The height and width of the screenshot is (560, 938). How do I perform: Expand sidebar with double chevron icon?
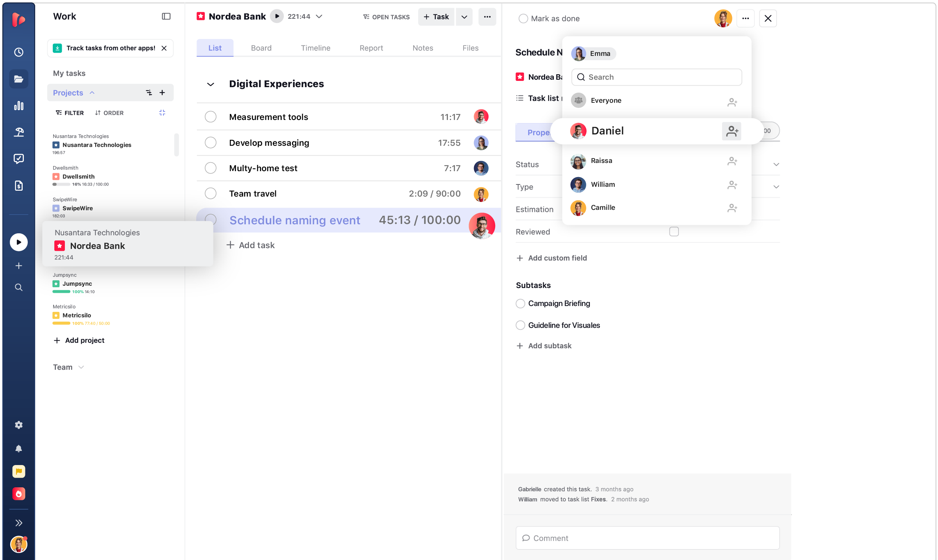click(x=19, y=523)
